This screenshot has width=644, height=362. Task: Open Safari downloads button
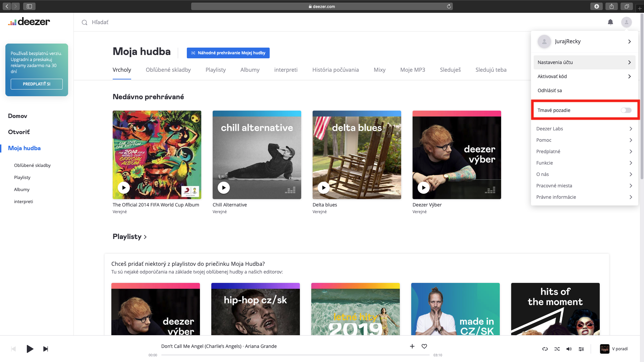pyautogui.click(x=596, y=6)
